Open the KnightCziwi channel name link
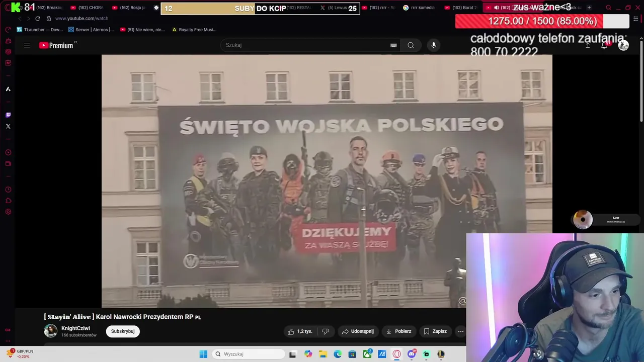644x362 pixels. [75, 328]
